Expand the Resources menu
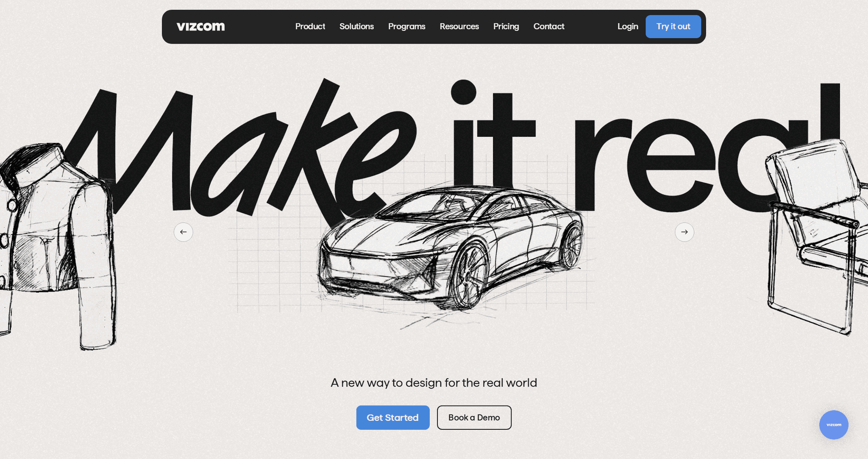 click(x=459, y=26)
